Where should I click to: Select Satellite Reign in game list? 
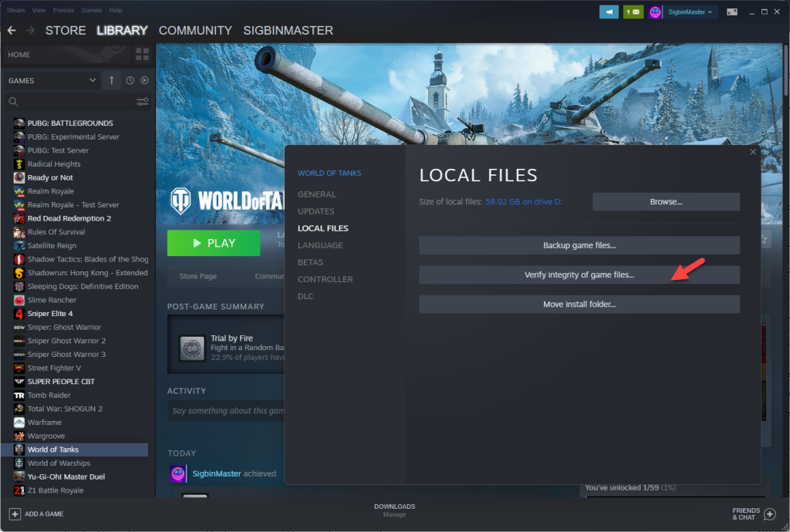click(x=52, y=246)
